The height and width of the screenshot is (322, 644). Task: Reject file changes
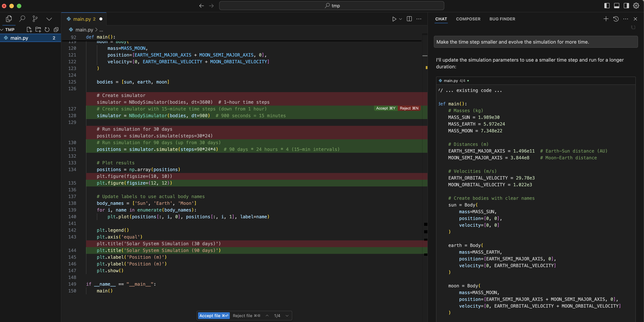point(246,316)
